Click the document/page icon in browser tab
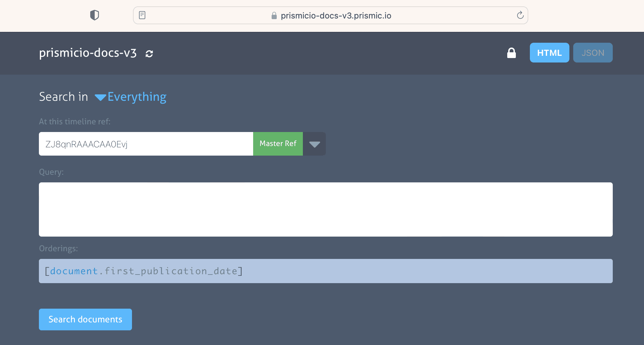Screen dimensions: 644x345 142,15
